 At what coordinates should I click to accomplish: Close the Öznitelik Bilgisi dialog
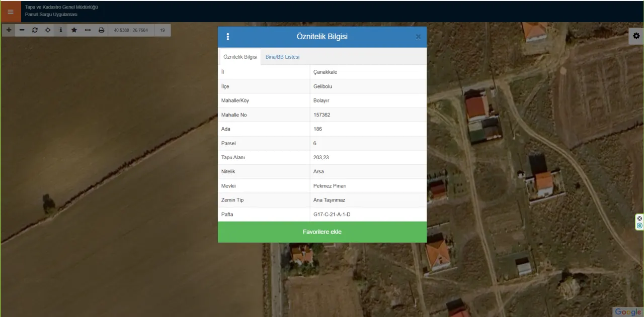[x=418, y=37]
